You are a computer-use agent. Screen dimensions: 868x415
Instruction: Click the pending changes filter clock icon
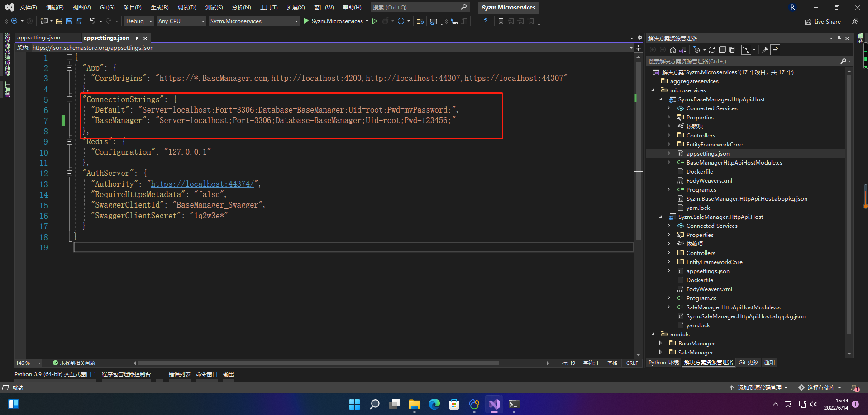697,50
